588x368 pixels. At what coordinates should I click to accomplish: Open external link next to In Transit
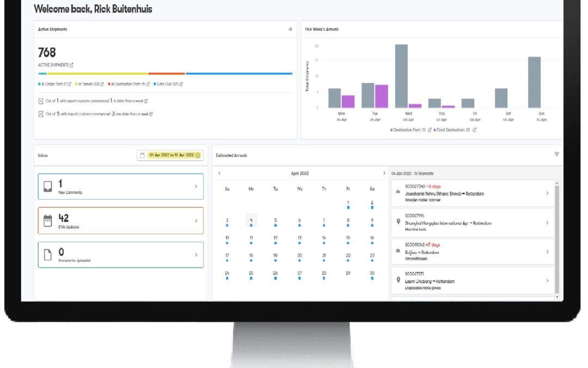102,84
